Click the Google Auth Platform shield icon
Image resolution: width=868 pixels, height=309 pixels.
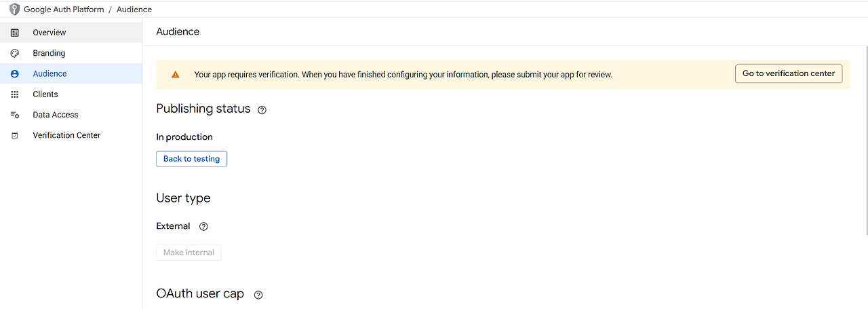tap(14, 10)
